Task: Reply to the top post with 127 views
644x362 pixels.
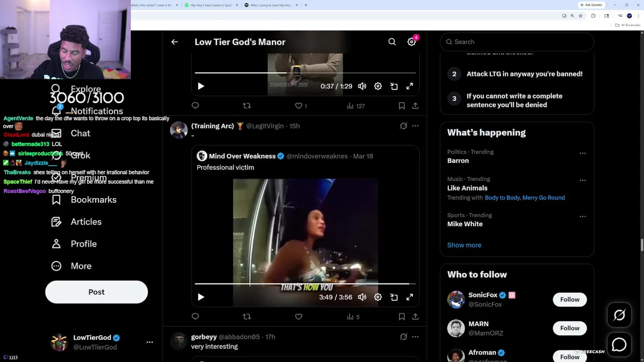Action: 195,106
